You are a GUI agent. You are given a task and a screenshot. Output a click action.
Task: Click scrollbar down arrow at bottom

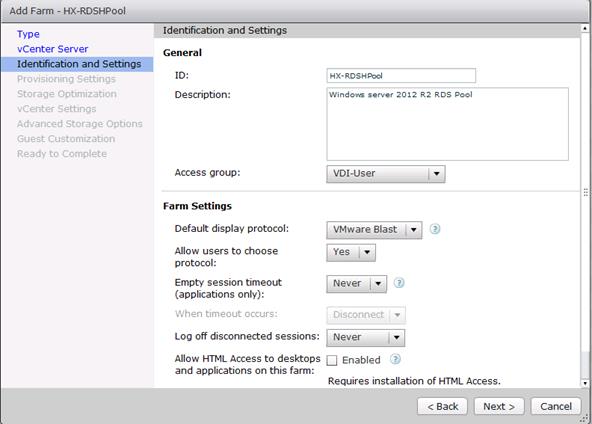click(x=585, y=383)
